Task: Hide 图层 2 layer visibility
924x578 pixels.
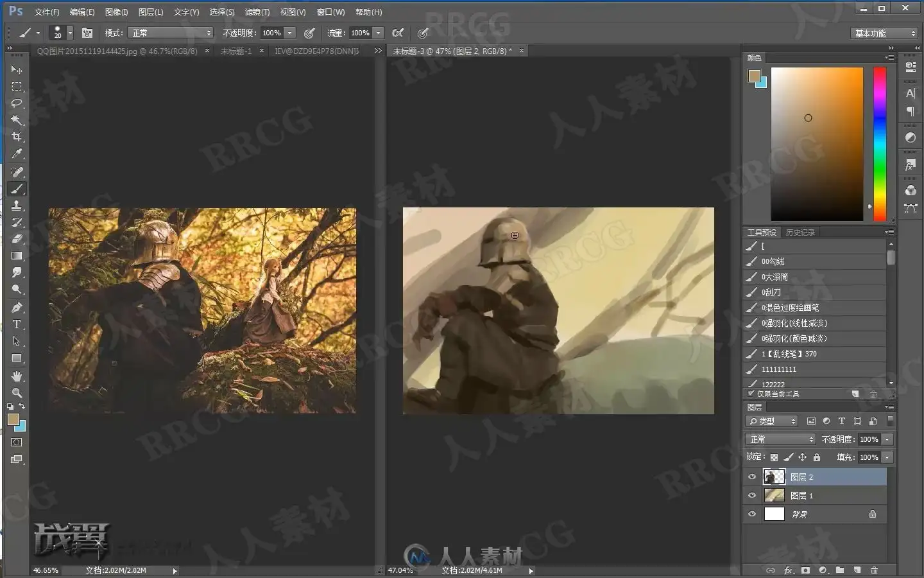Action: pos(752,477)
